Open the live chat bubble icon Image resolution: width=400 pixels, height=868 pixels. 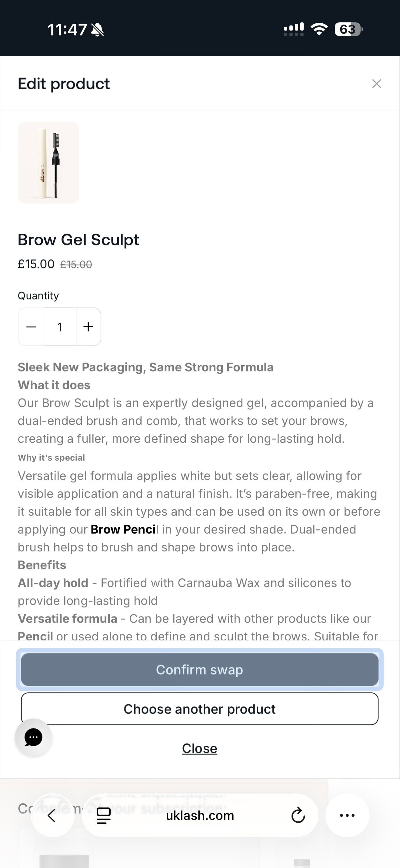(x=33, y=737)
